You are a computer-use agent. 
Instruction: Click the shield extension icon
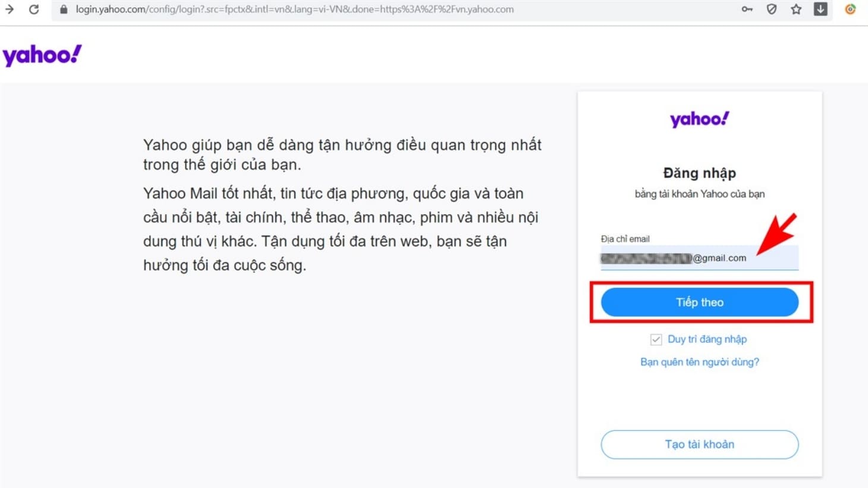(772, 9)
